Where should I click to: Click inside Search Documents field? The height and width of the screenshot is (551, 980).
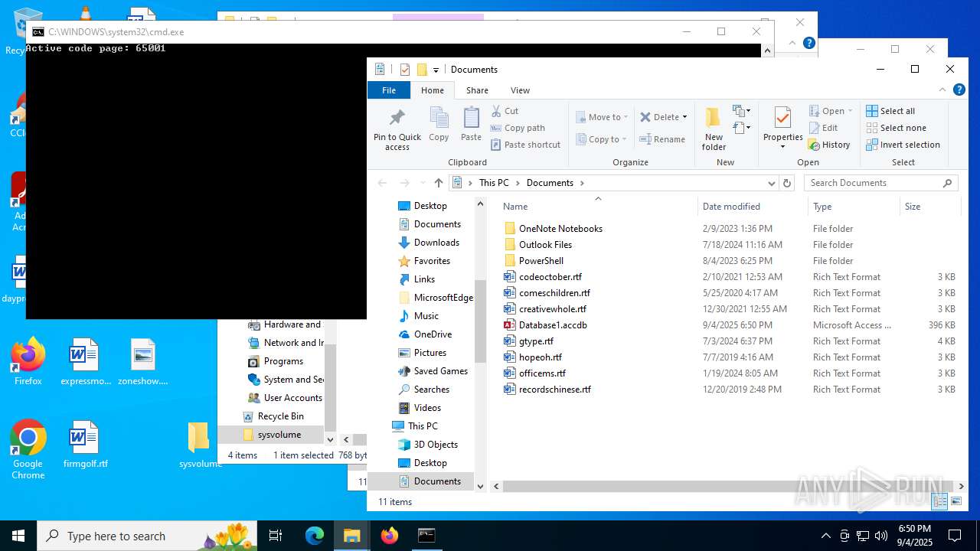pos(880,183)
